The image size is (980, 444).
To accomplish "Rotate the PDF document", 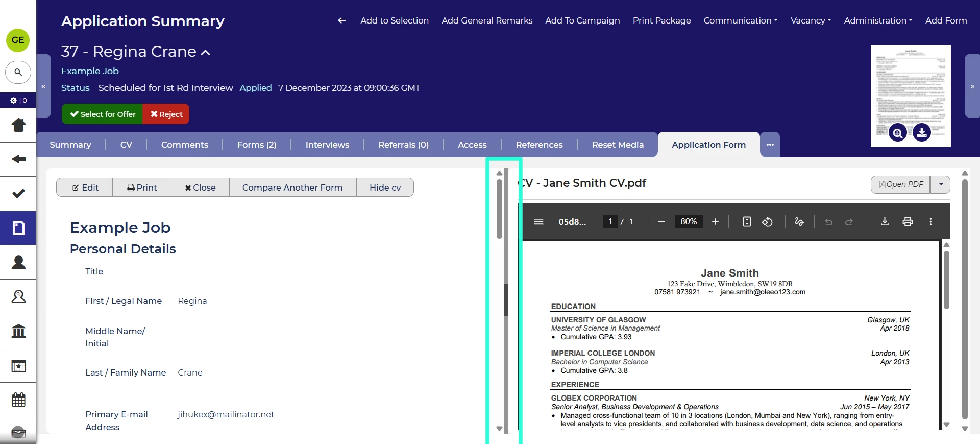I will [767, 222].
